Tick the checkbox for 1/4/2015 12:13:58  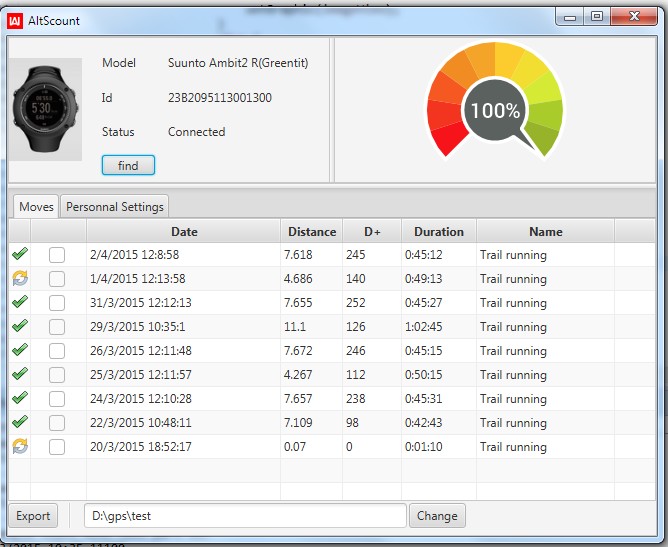coord(57,279)
